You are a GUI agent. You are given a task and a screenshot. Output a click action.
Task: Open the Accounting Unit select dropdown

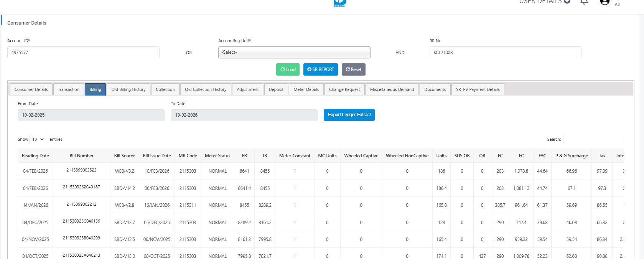pyautogui.click(x=294, y=53)
